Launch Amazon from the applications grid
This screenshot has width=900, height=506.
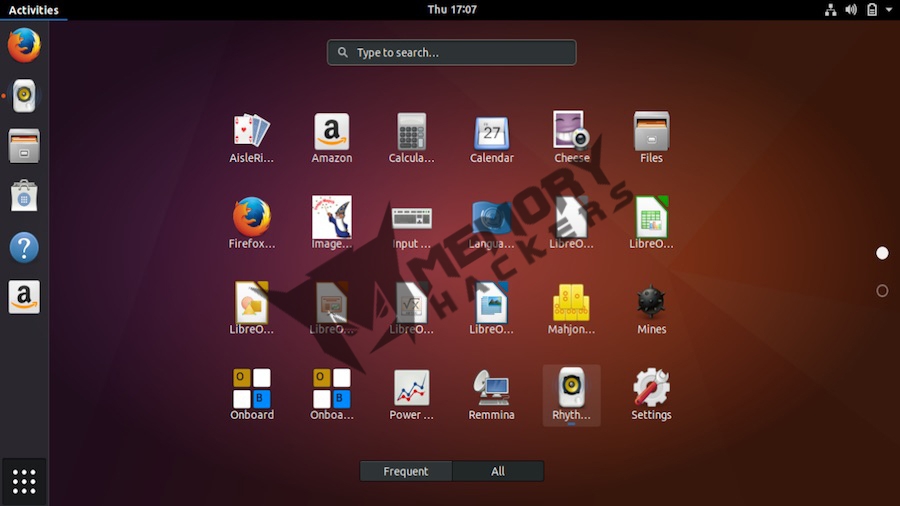[x=332, y=138]
